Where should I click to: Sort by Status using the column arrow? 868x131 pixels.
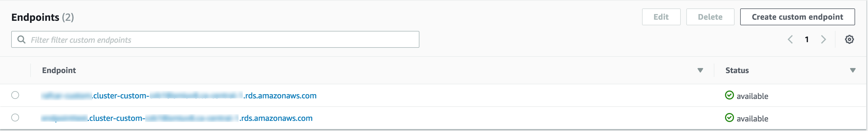click(853, 70)
